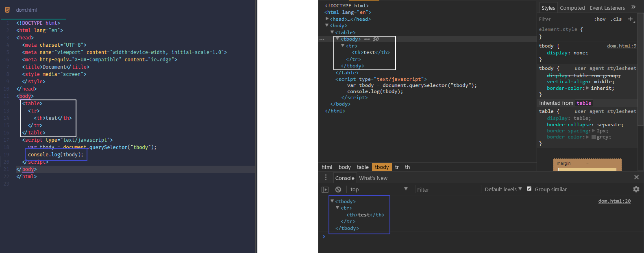644x253 pixels.
Task: Click the table link next to Inherited from
Action: point(584,103)
